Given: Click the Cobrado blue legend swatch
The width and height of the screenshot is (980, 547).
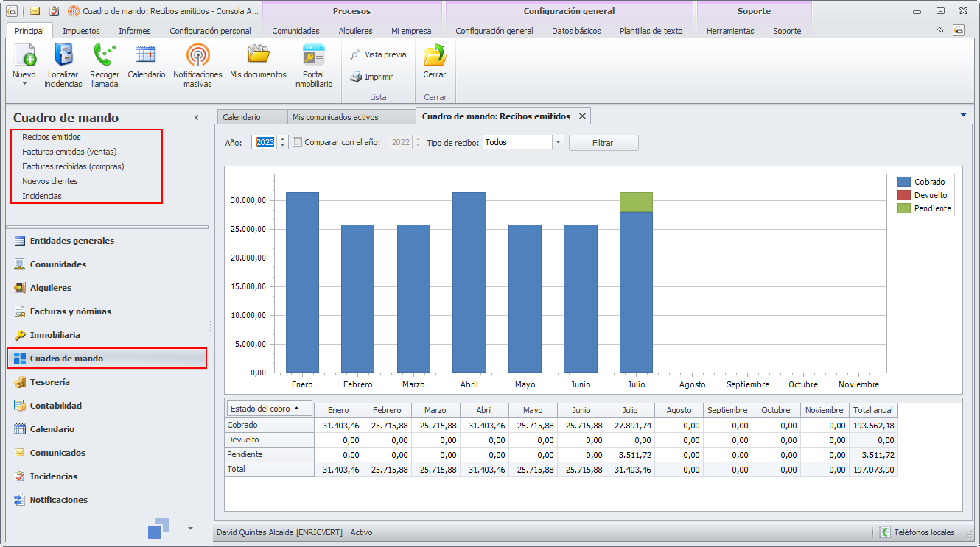Looking at the screenshot, I should coord(904,182).
